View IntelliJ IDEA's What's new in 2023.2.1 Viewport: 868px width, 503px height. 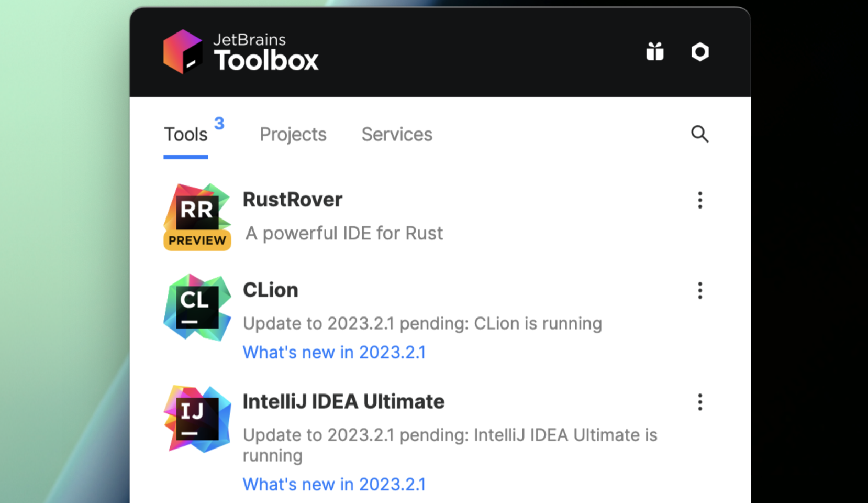pos(334,484)
